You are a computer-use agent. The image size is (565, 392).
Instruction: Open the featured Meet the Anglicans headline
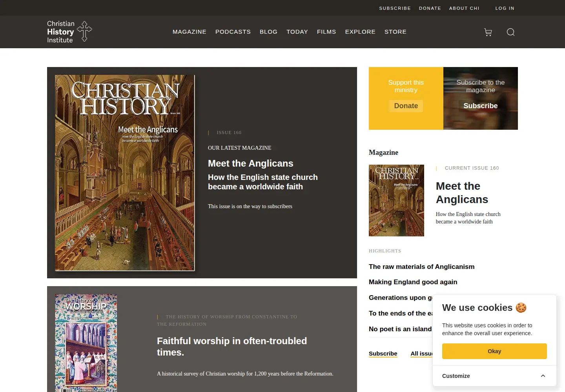coord(251,163)
